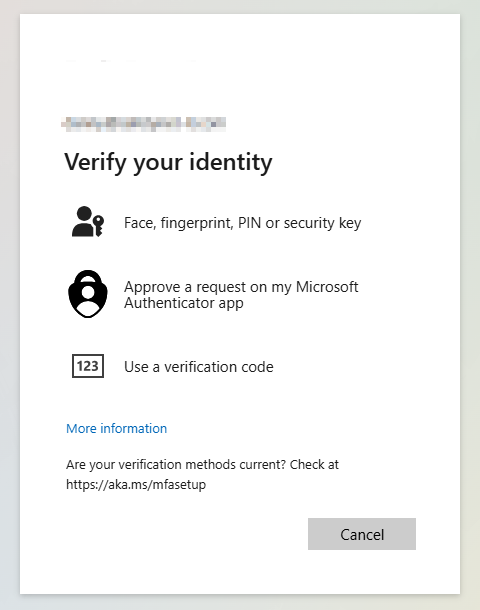Click the person with key icon
The height and width of the screenshot is (610, 480).
[x=88, y=221]
